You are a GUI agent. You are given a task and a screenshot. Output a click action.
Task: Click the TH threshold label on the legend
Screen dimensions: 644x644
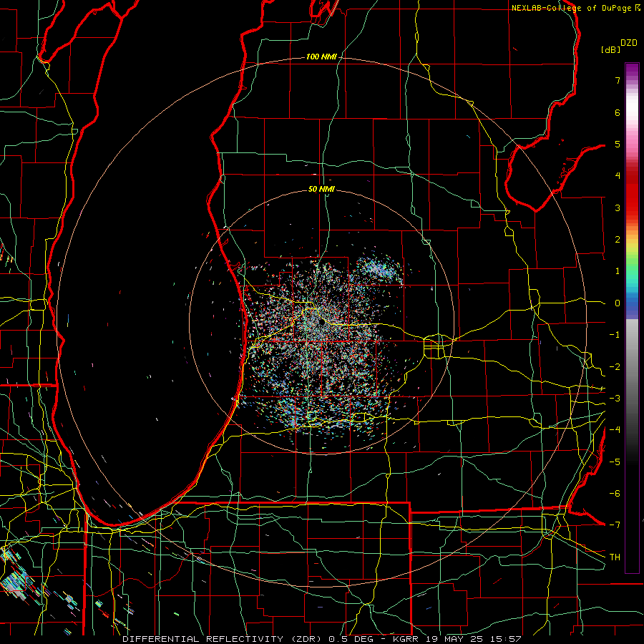point(615,557)
